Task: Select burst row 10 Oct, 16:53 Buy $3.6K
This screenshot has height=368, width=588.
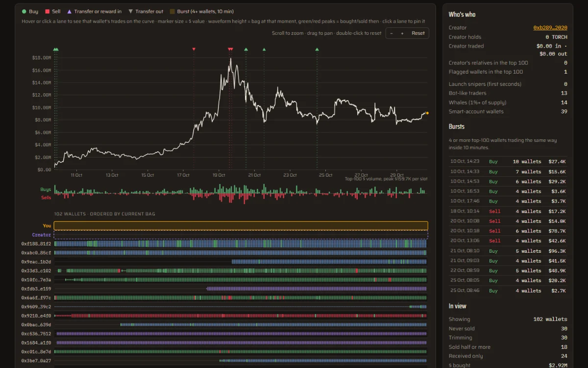Action: tap(508, 191)
